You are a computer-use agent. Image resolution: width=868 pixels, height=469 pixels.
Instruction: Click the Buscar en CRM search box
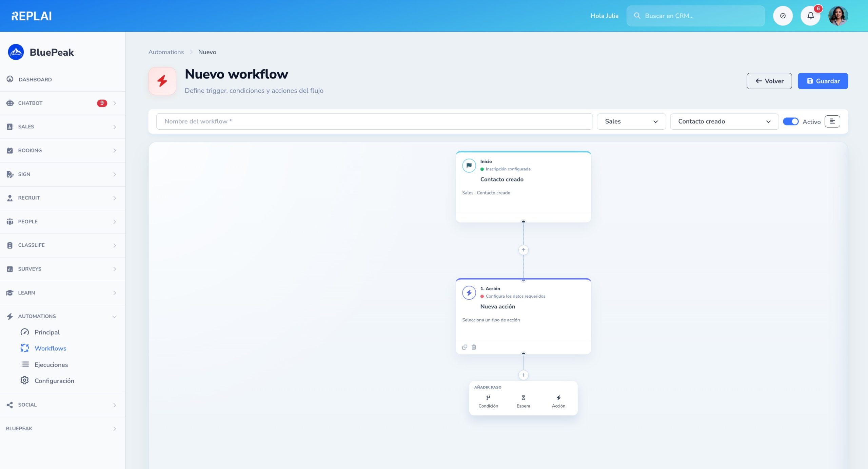[695, 16]
